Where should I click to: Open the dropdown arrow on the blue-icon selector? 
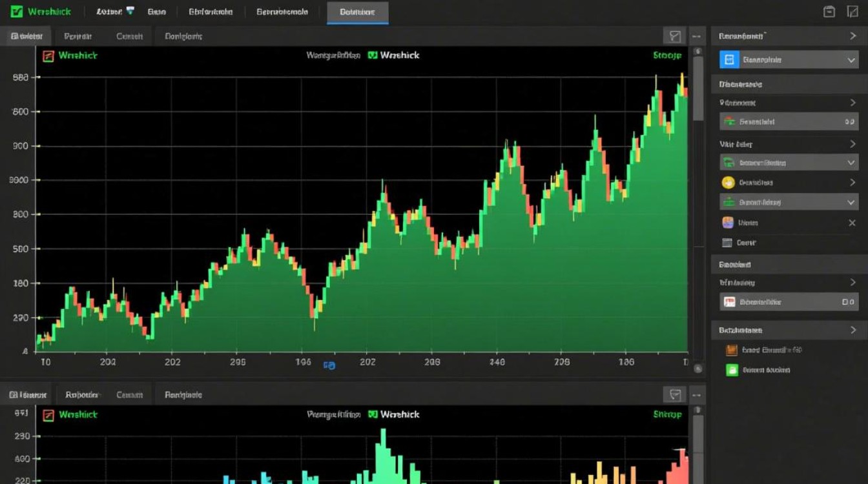pos(851,60)
